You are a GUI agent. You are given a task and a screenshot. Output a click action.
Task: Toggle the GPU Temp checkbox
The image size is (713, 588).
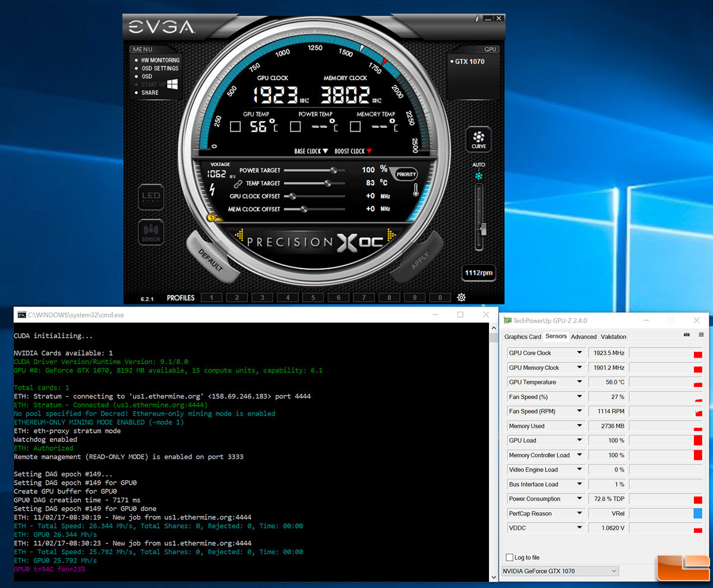[x=235, y=127]
